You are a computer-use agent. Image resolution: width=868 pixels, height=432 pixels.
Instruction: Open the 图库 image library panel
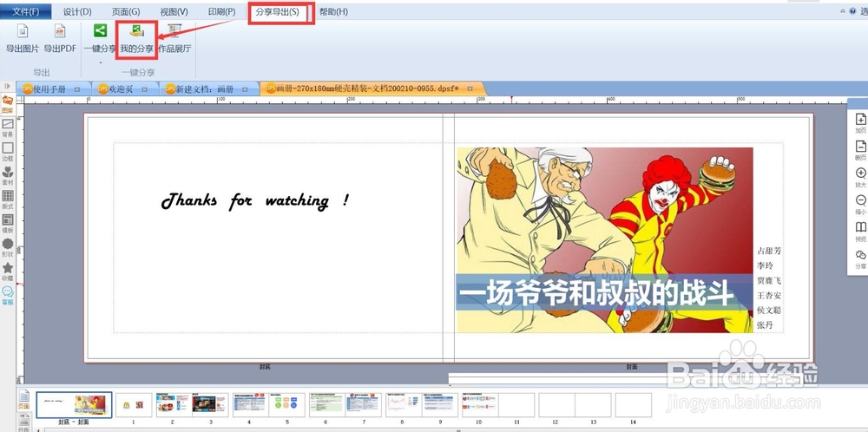8,104
